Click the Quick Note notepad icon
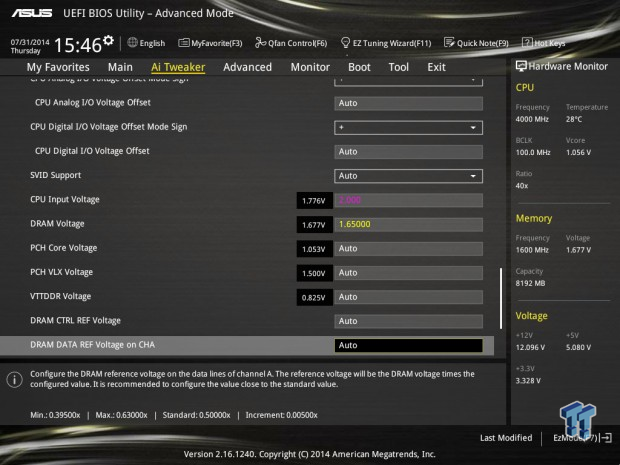620x465 pixels. pos(449,42)
